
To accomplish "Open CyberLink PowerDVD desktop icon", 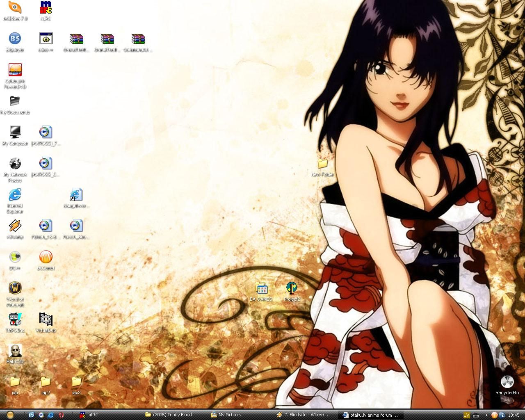I will pos(15,76).
